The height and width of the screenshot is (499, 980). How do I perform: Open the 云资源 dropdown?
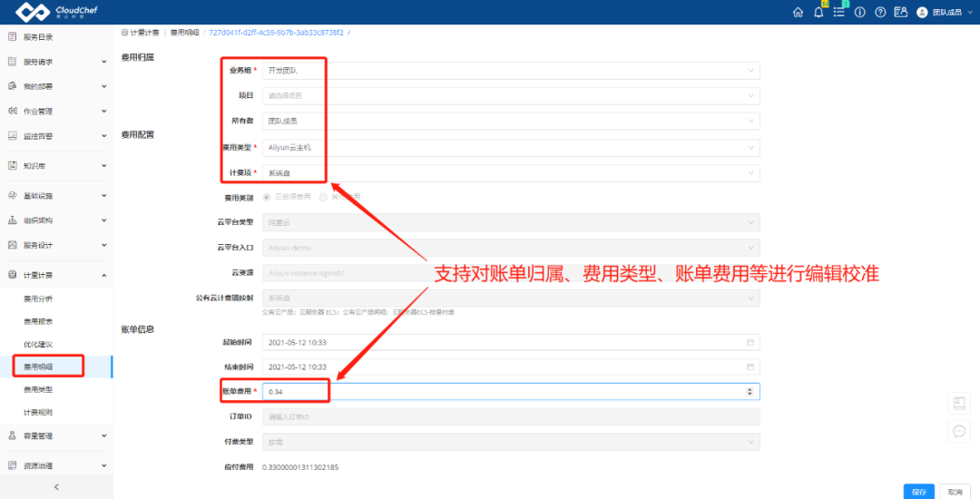click(x=511, y=273)
